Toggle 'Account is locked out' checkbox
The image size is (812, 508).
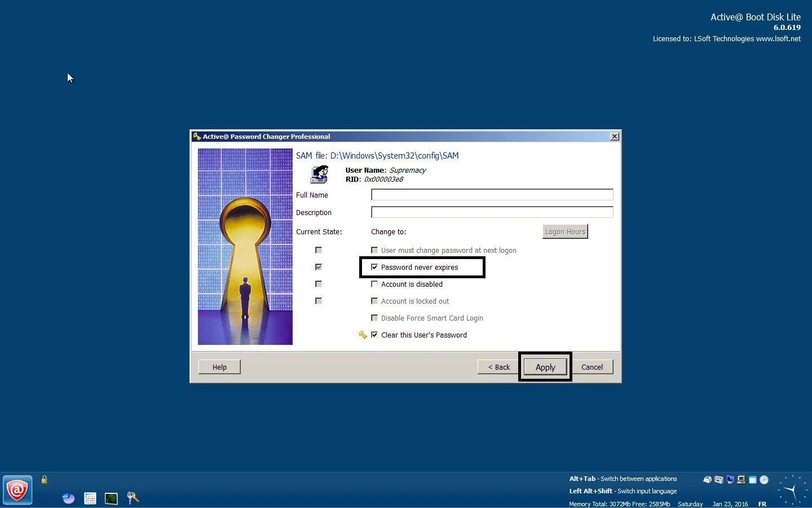[374, 301]
